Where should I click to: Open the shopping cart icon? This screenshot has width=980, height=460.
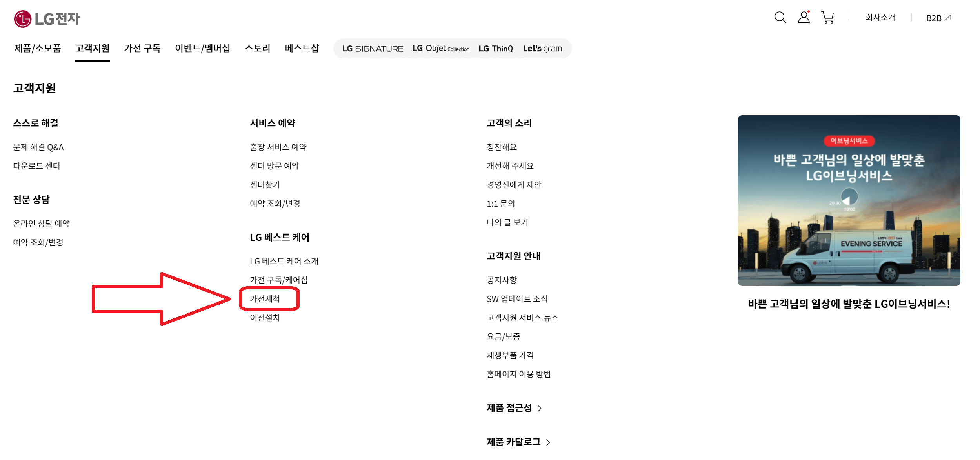pos(827,17)
